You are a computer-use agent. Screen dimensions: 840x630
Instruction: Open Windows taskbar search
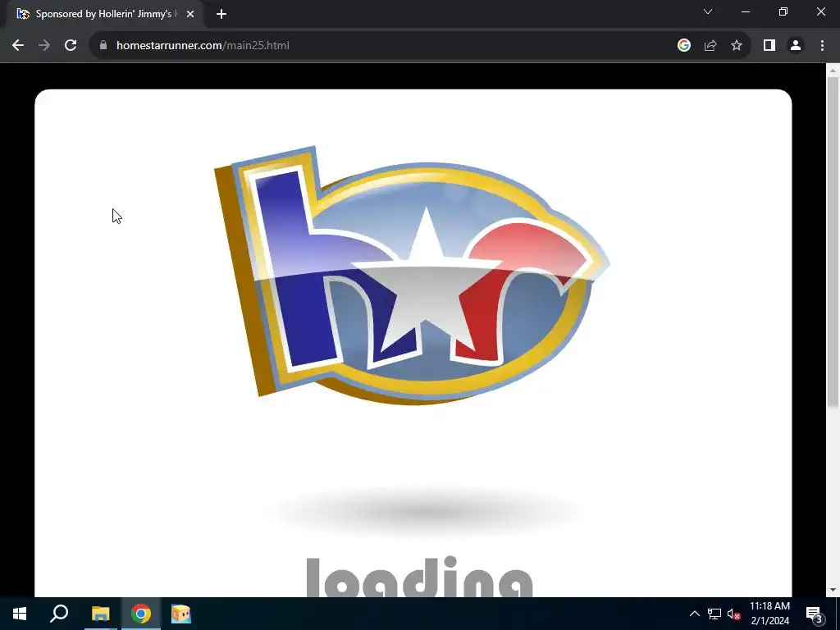(59, 614)
